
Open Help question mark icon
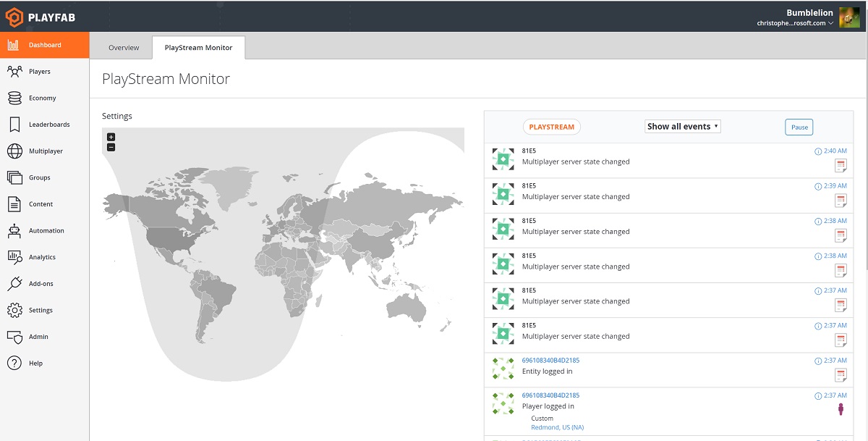click(x=14, y=363)
